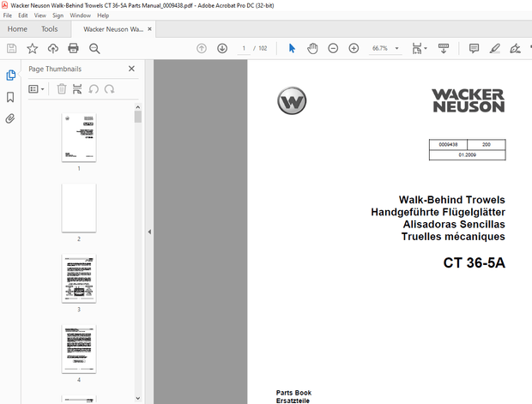The image size is (532, 404).
Task: Open the File menu
Action: click(8, 15)
